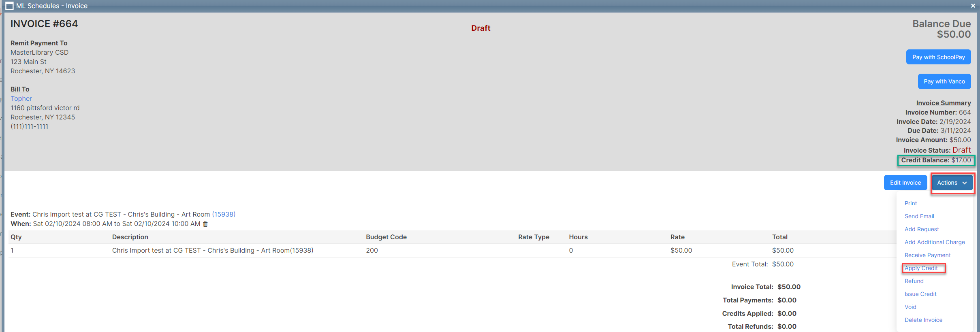This screenshot has height=332, width=980.
Task: Click the Hours column header
Action: tap(578, 237)
